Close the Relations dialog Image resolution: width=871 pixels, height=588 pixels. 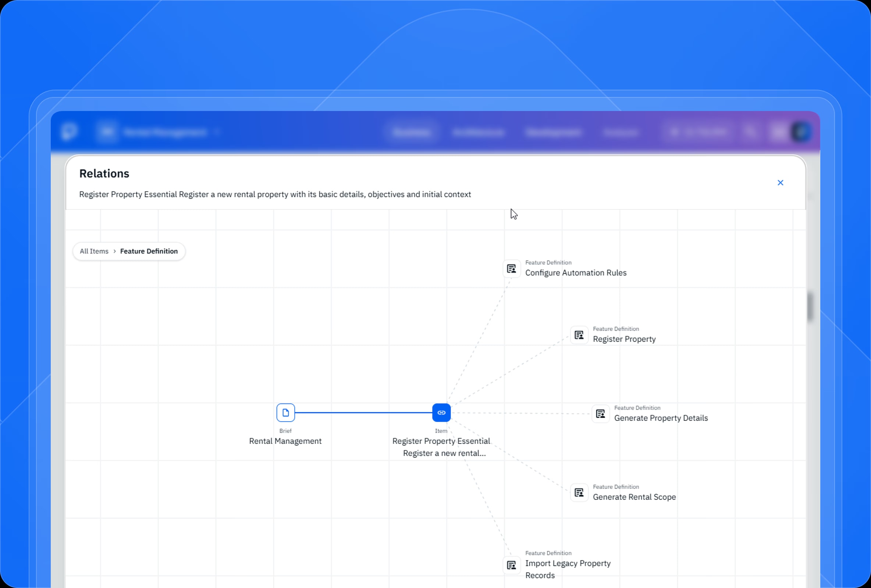tap(780, 183)
